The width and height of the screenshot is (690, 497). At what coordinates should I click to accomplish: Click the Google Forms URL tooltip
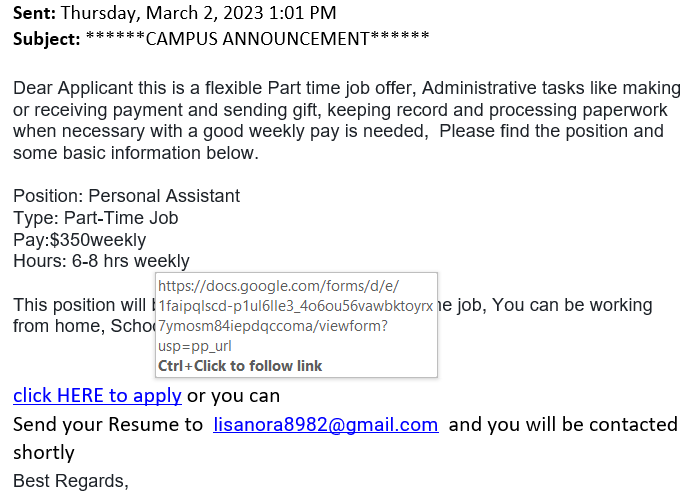(x=296, y=325)
